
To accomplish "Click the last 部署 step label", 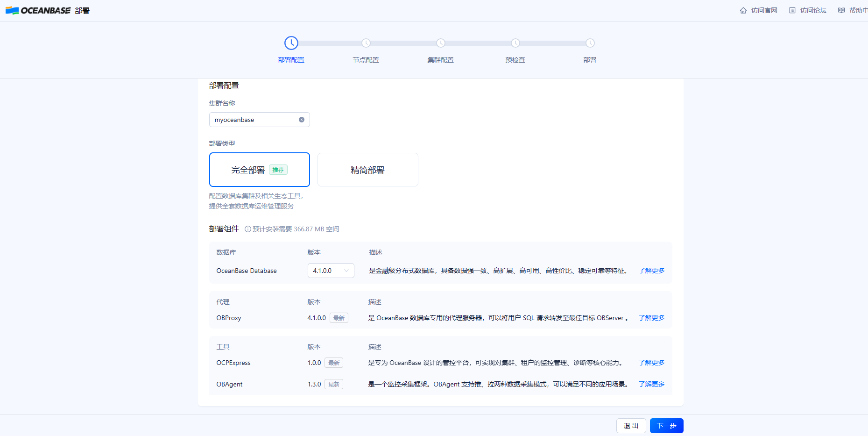I will pos(590,60).
